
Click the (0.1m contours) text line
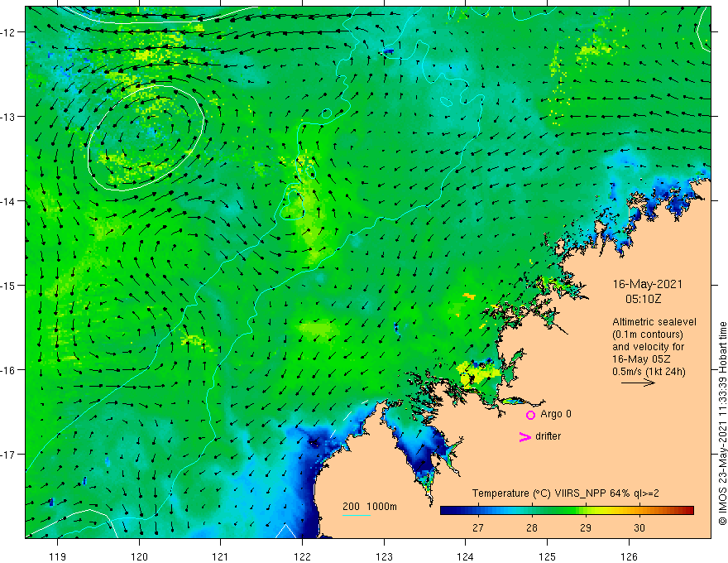[648, 334]
